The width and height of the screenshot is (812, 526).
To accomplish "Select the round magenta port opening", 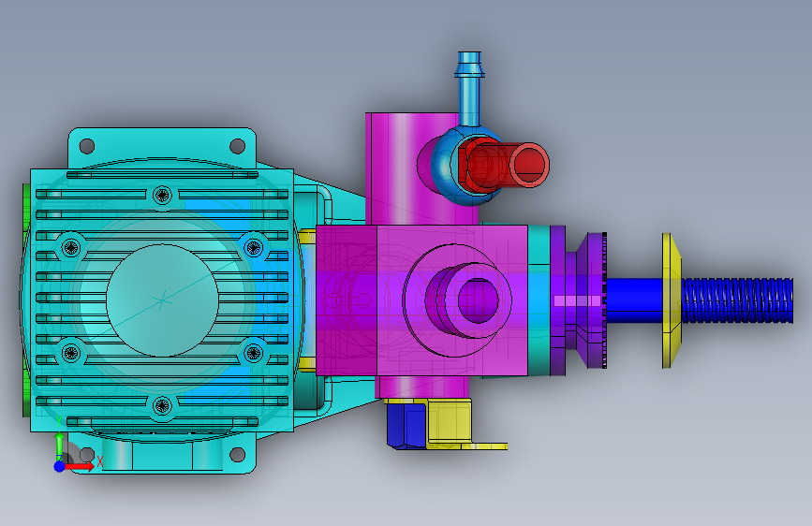I will click(478, 300).
